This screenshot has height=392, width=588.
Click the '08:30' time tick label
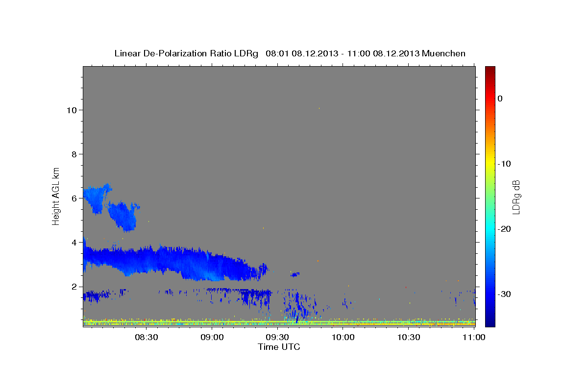click(147, 337)
